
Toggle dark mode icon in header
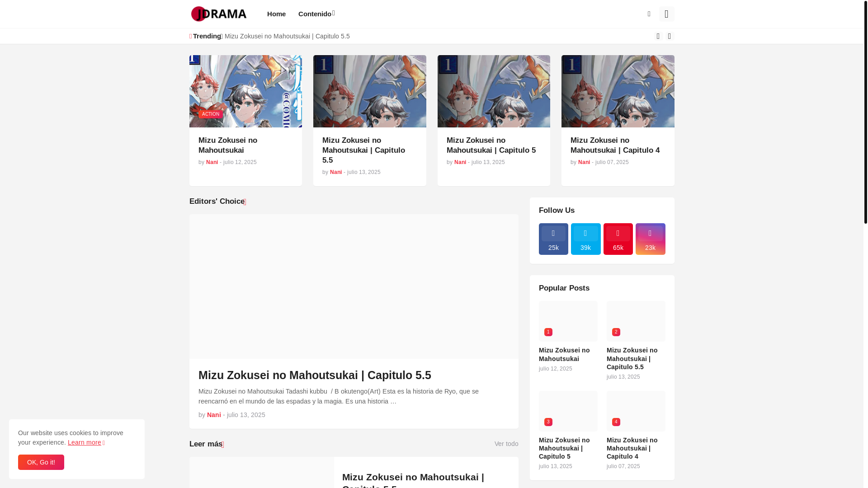(649, 14)
